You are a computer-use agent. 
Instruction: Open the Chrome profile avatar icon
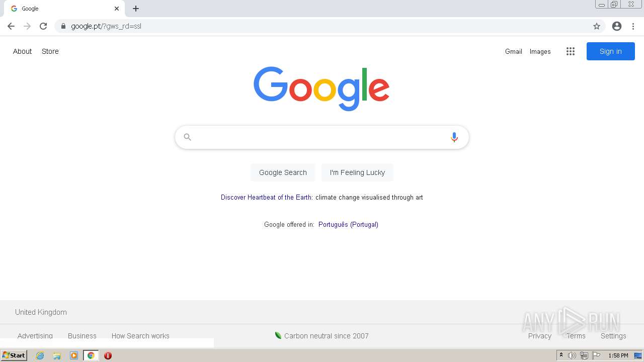617,26
